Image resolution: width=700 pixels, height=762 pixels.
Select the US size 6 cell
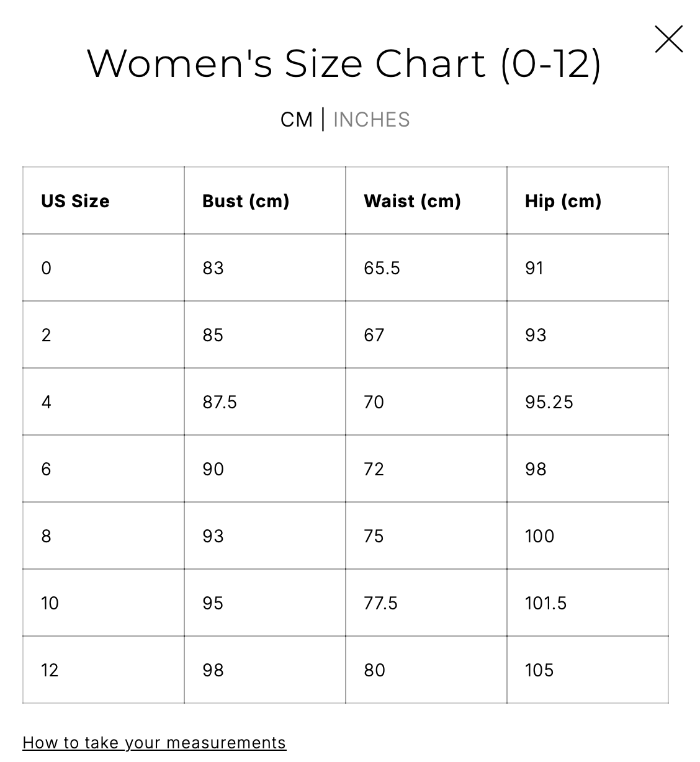(47, 469)
